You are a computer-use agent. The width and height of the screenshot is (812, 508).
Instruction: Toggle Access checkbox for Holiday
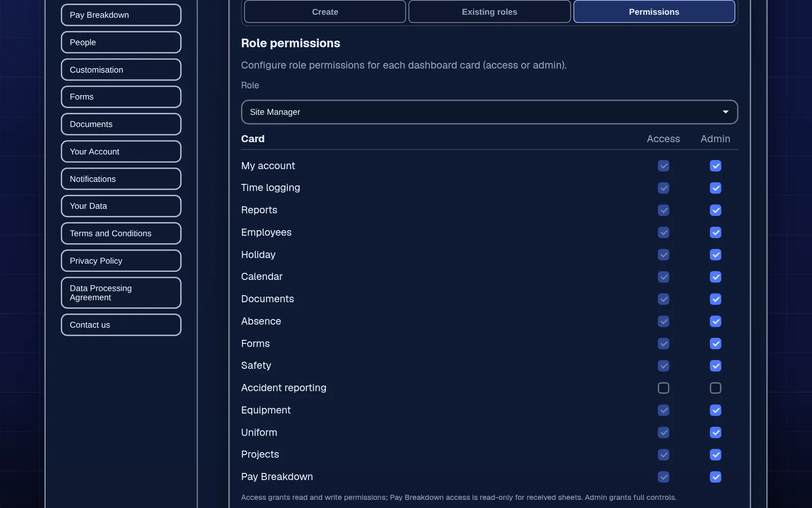[x=663, y=255]
